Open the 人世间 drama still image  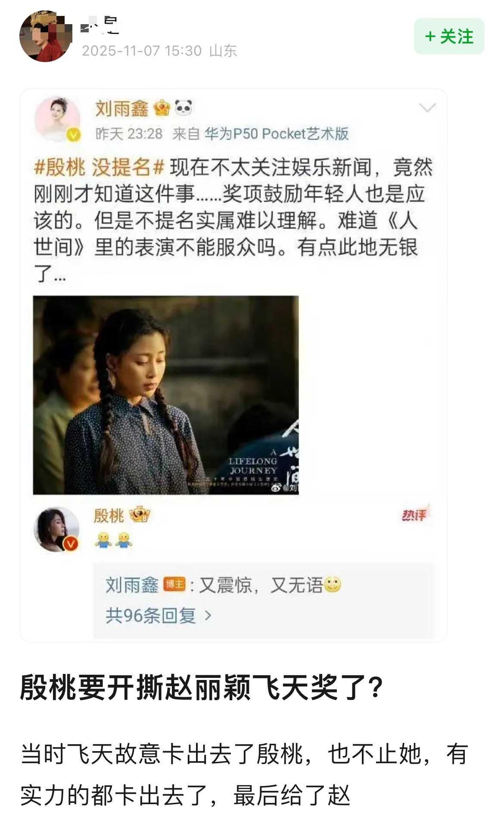coord(166,395)
